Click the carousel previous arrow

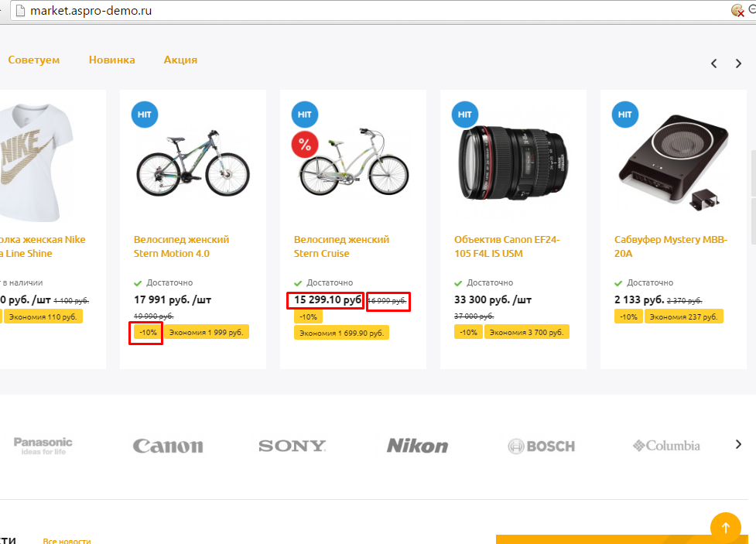coord(714,63)
